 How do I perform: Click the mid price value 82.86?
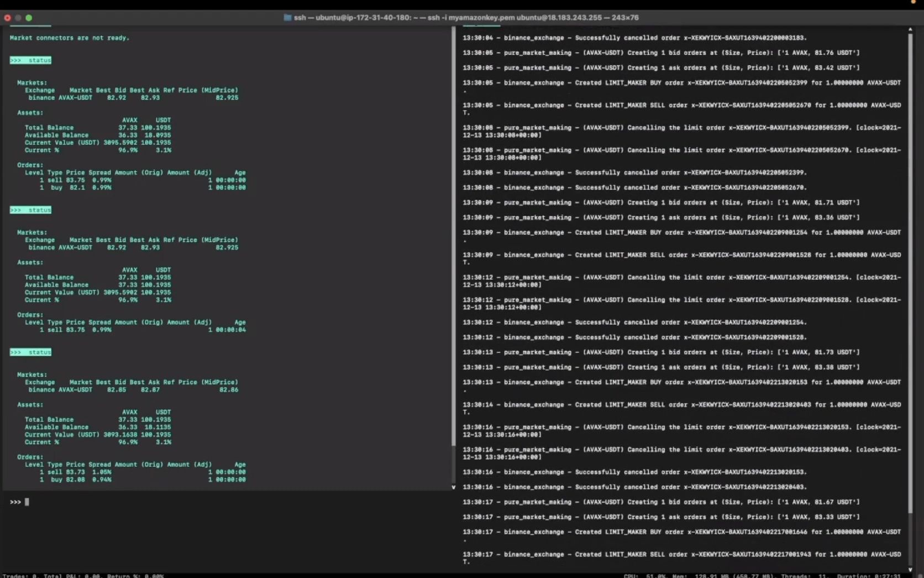[229, 390]
